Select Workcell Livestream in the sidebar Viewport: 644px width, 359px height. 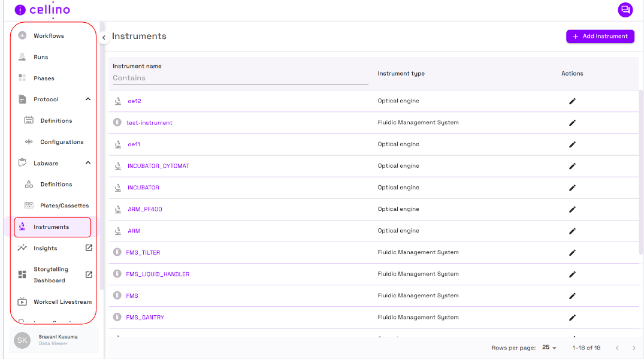click(62, 302)
